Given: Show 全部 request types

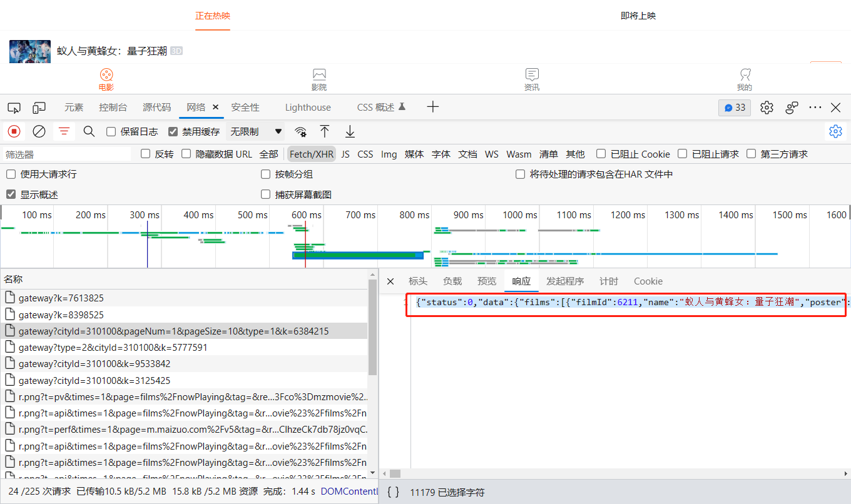Looking at the screenshot, I should pos(269,154).
